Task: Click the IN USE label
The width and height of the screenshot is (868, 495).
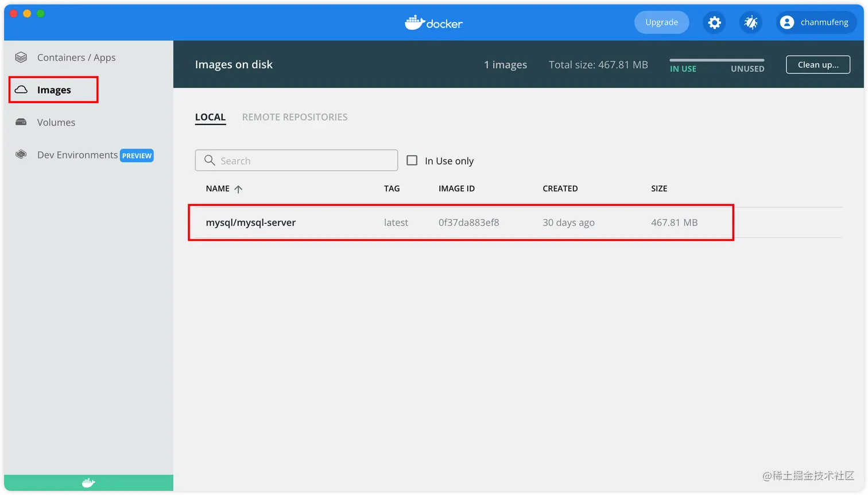Action: coord(683,69)
